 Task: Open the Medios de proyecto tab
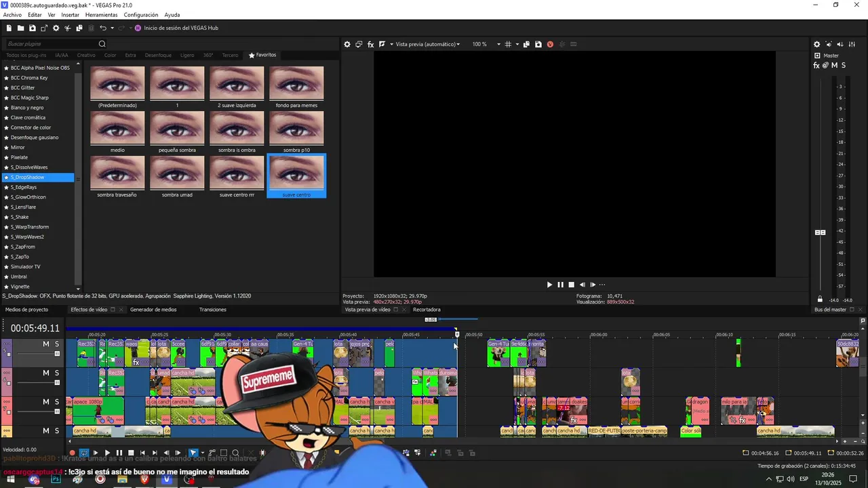(26, 310)
